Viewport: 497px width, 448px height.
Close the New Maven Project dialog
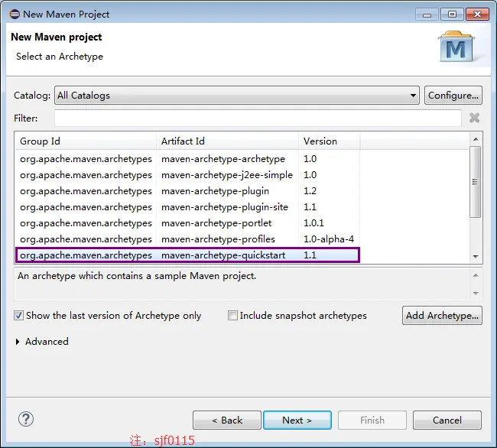tap(477, 15)
